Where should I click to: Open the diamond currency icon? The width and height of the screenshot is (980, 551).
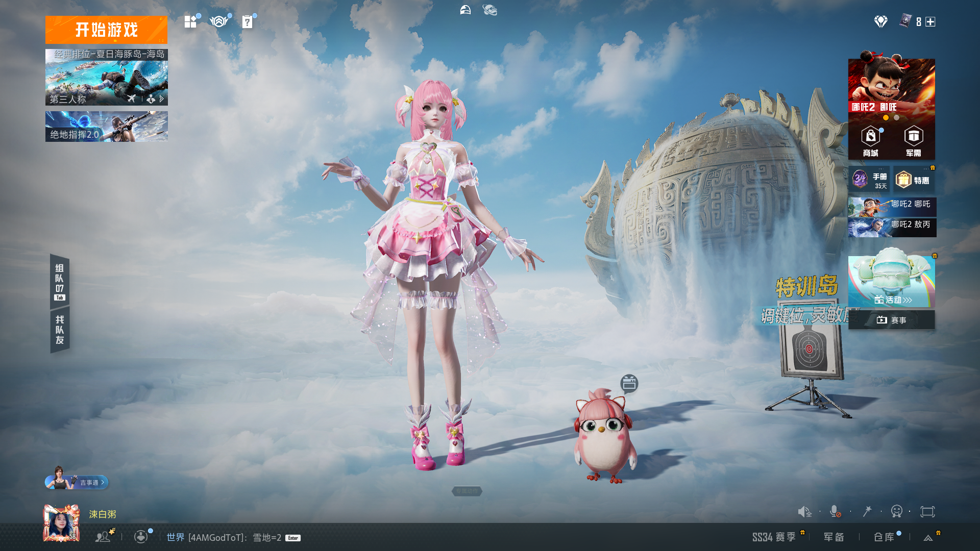tap(881, 21)
